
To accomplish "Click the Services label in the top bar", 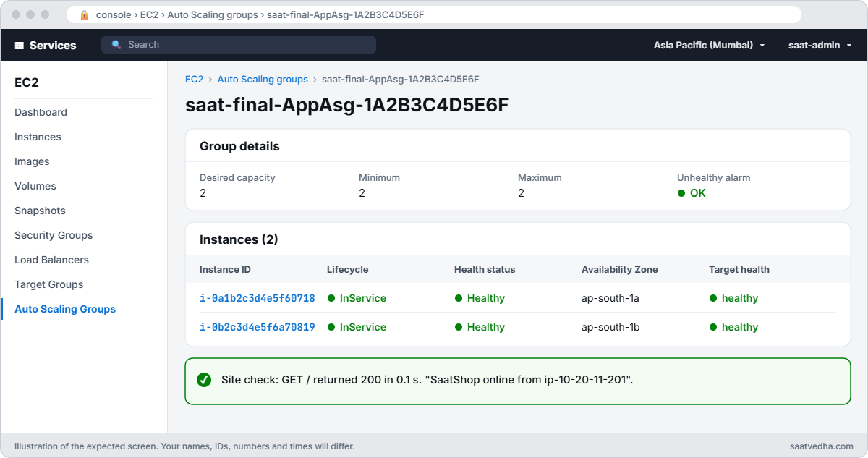I will click(53, 45).
